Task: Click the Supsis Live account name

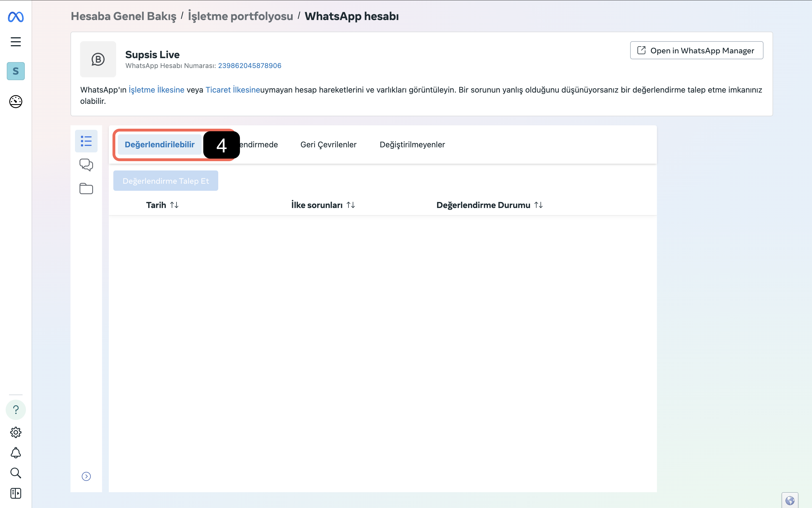Action: point(152,54)
